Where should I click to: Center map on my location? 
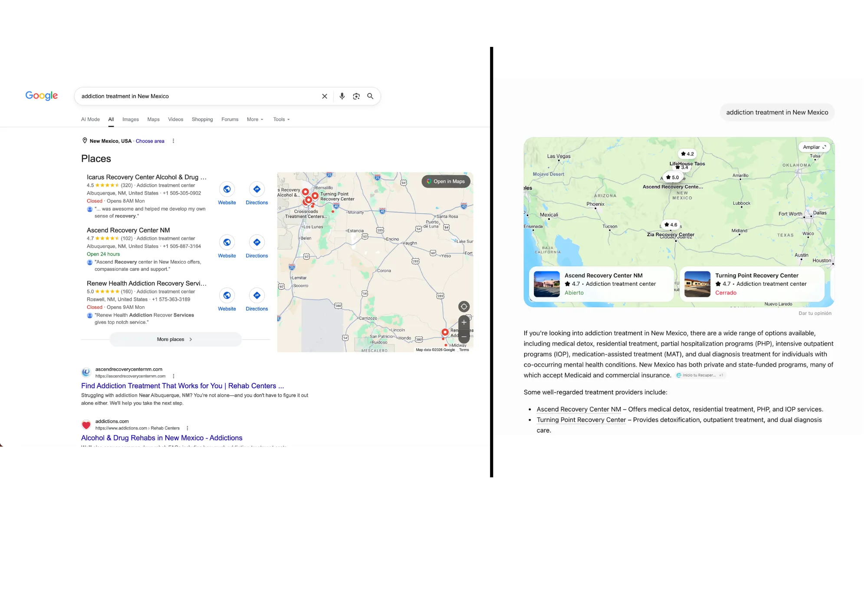(464, 307)
